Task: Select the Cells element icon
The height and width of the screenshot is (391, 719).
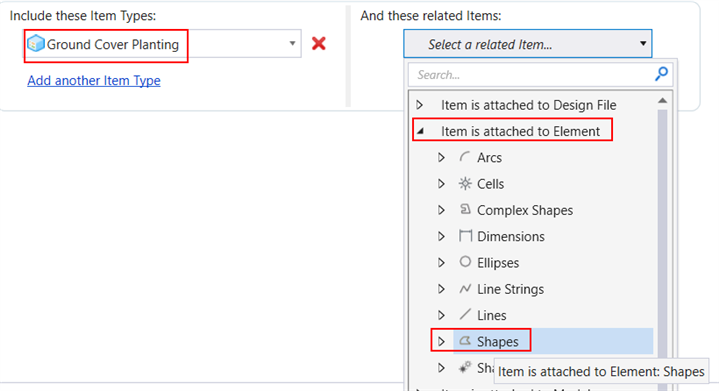Action: (465, 184)
